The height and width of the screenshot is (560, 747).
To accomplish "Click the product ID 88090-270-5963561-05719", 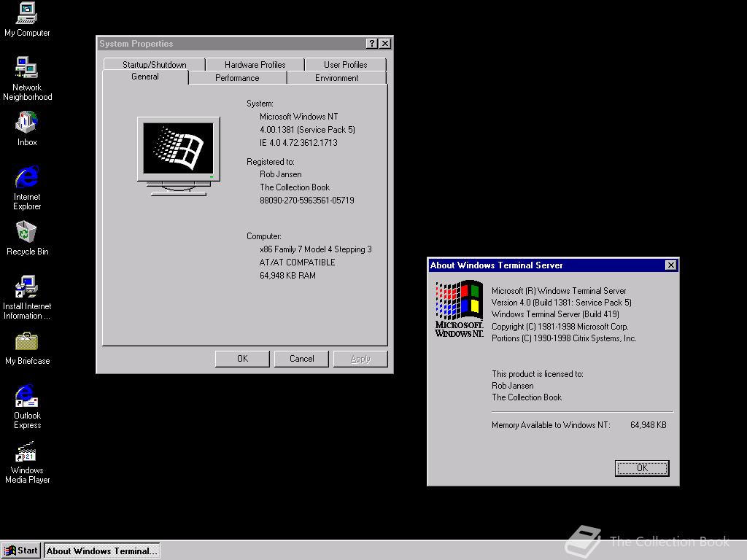I will 307,201.
